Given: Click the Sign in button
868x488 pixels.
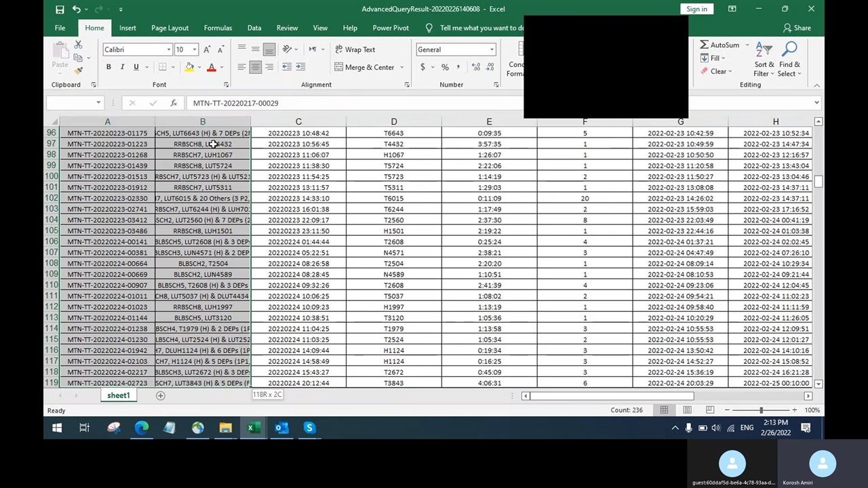Looking at the screenshot, I should click(x=696, y=9).
